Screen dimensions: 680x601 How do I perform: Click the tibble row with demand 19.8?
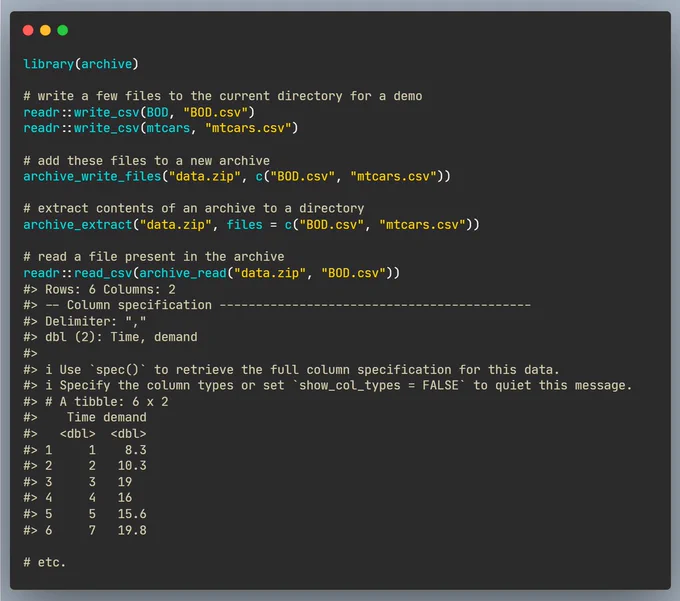tap(85, 530)
